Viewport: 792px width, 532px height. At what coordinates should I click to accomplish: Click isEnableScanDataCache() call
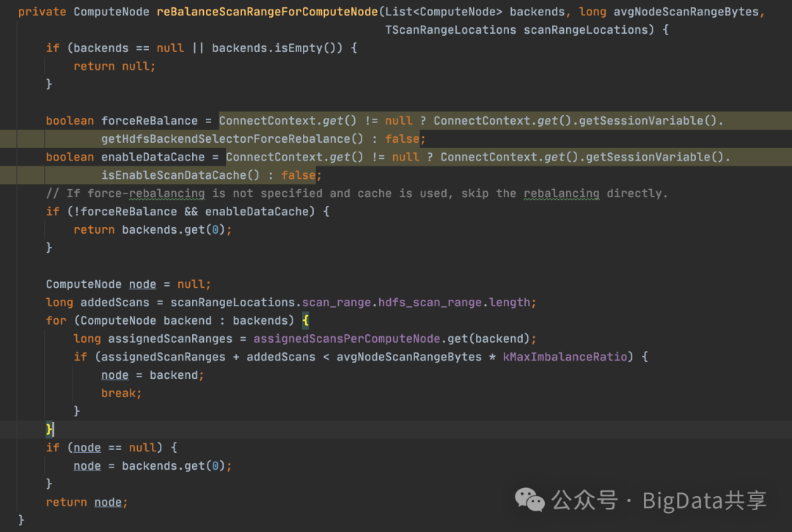coord(180,175)
